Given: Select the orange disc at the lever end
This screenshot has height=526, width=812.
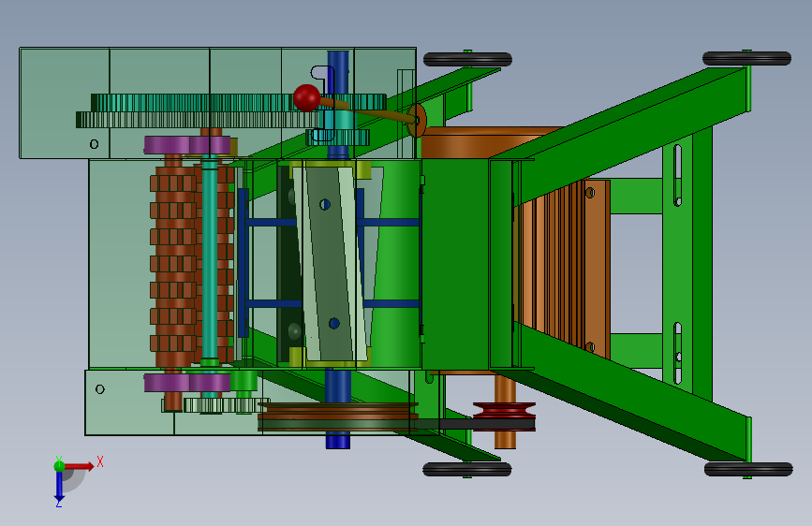Looking at the screenshot, I should (417, 120).
